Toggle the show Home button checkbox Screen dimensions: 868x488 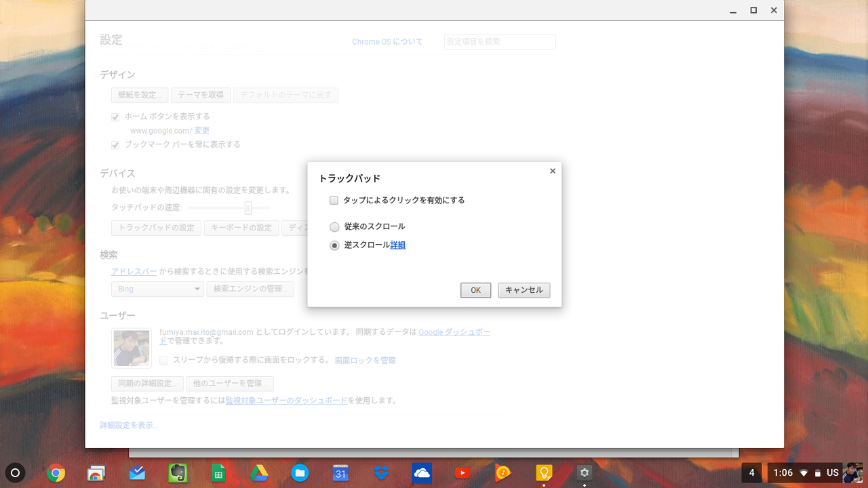(x=115, y=117)
